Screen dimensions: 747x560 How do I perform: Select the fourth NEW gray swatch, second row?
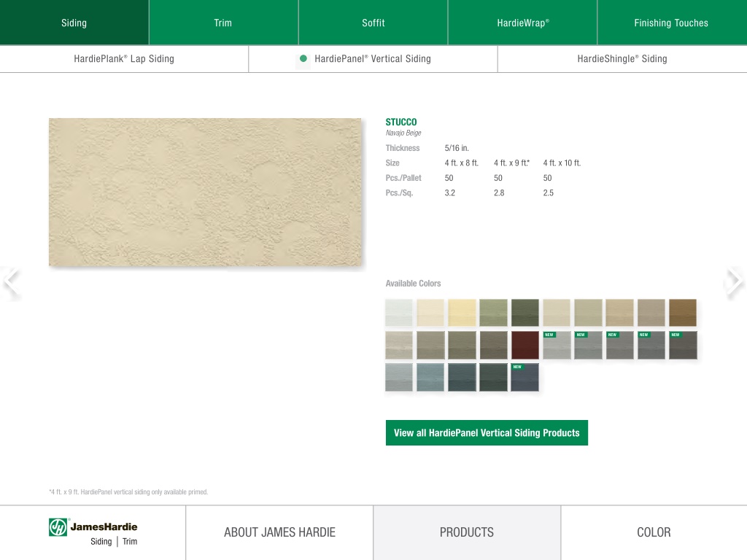click(x=651, y=345)
